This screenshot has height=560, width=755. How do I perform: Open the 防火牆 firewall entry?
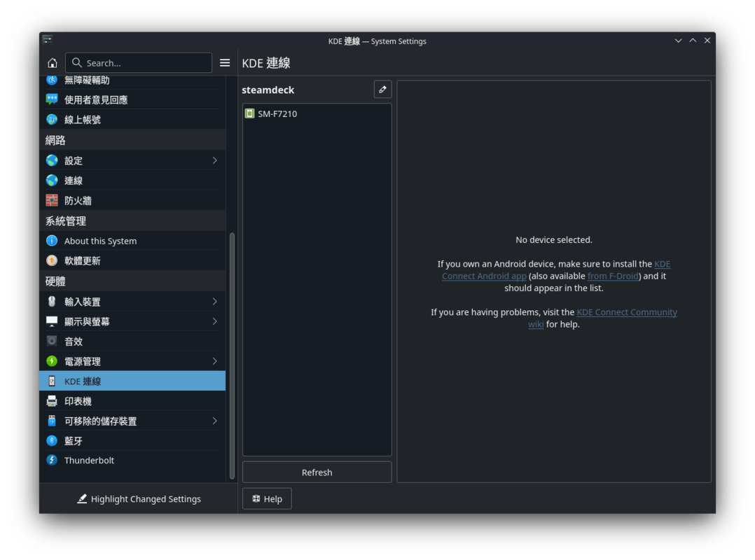132,200
